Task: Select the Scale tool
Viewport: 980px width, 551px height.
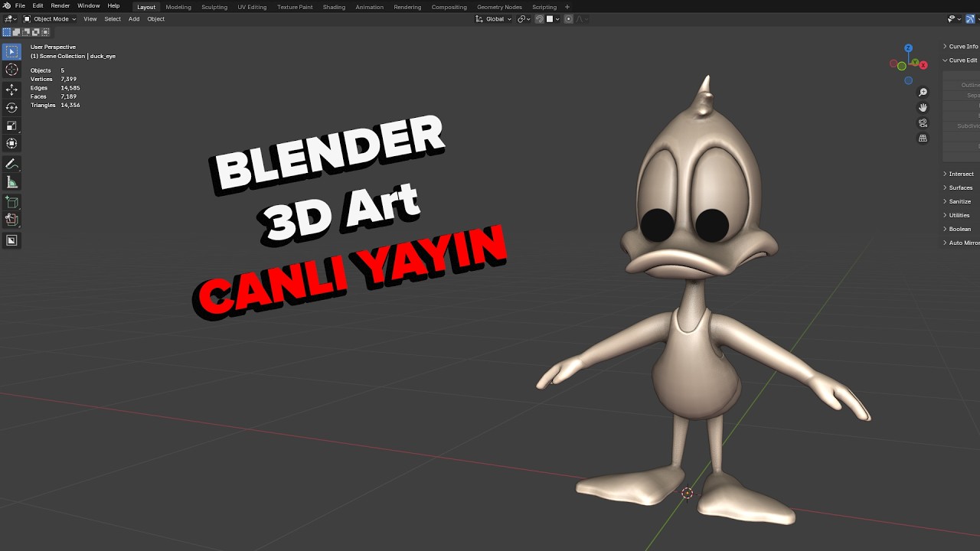Action: [11, 126]
